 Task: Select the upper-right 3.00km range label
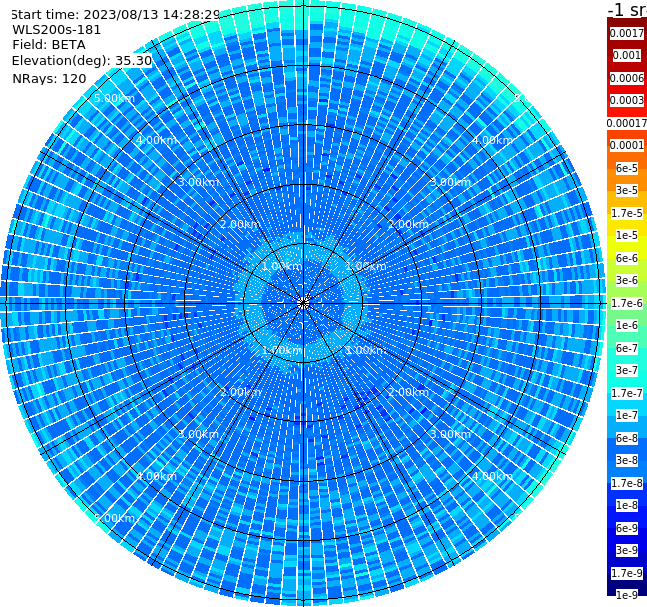[x=450, y=182]
